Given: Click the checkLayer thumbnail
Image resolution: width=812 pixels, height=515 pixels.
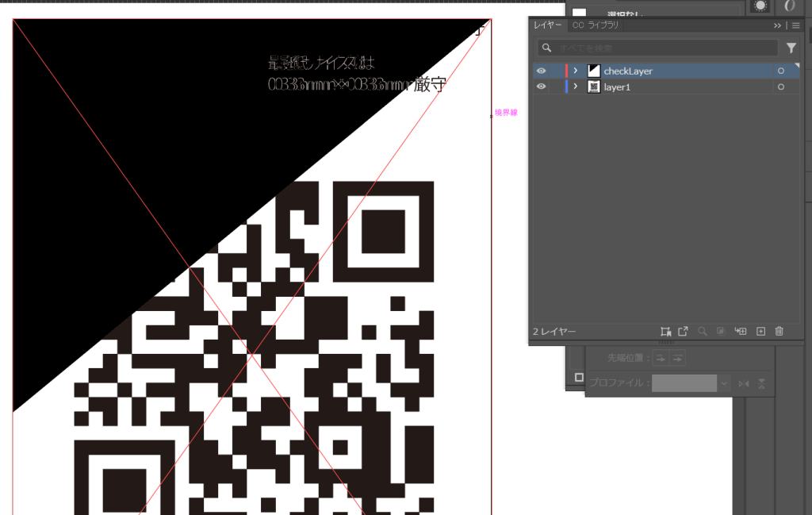Looking at the screenshot, I should point(593,71).
